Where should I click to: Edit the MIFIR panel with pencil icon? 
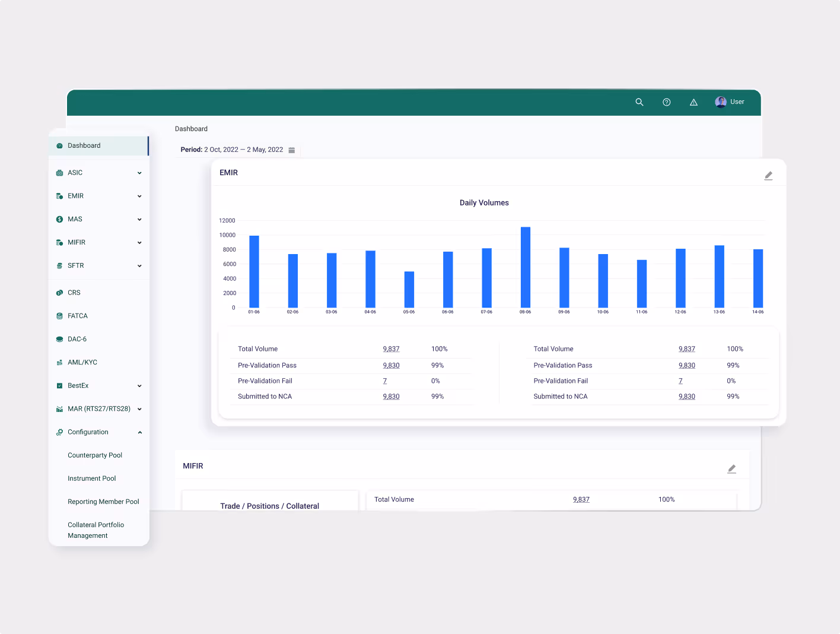point(732,469)
